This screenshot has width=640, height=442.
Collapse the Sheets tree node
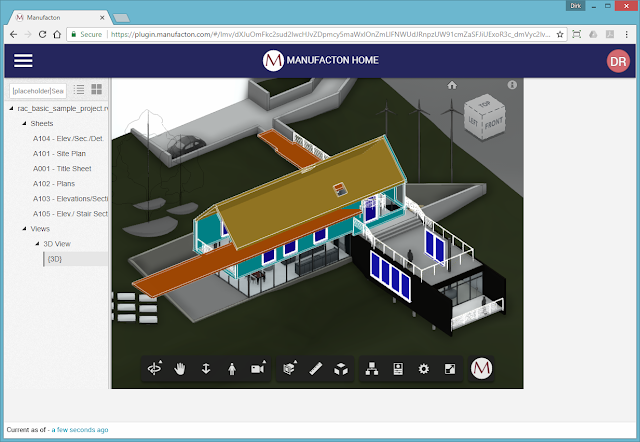pyautogui.click(x=24, y=123)
